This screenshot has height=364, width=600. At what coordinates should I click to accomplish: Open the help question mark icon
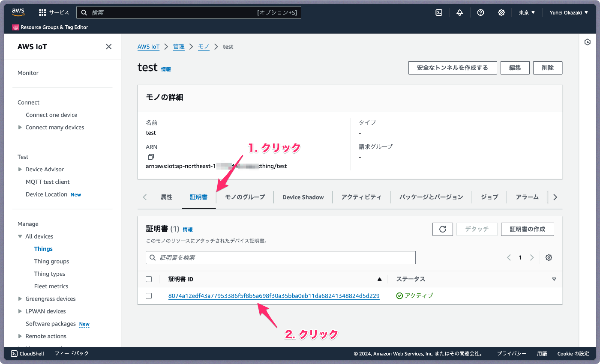480,13
